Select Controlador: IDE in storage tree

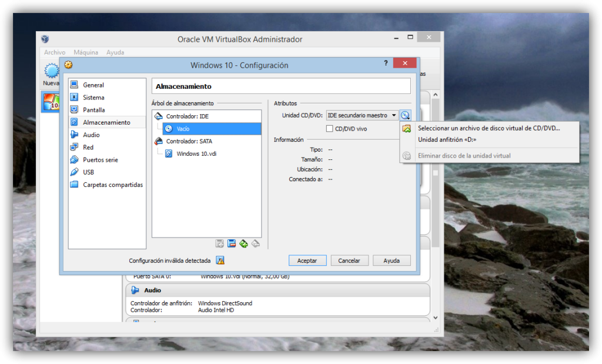(187, 116)
